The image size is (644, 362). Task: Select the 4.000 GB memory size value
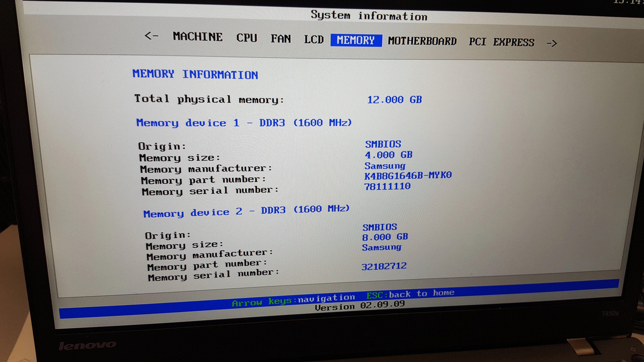[x=389, y=155]
